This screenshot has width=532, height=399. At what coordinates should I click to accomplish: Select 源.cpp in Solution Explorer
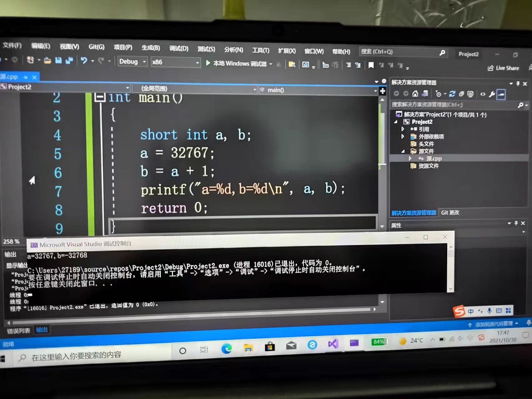click(433, 158)
